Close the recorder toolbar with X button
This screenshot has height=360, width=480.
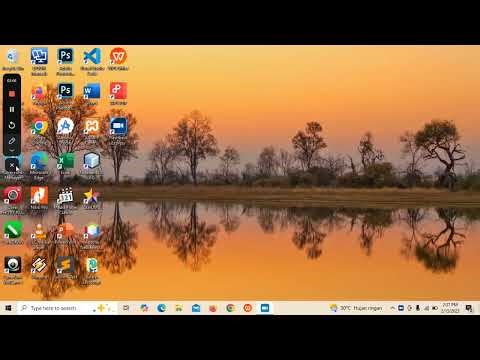[x=12, y=165]
